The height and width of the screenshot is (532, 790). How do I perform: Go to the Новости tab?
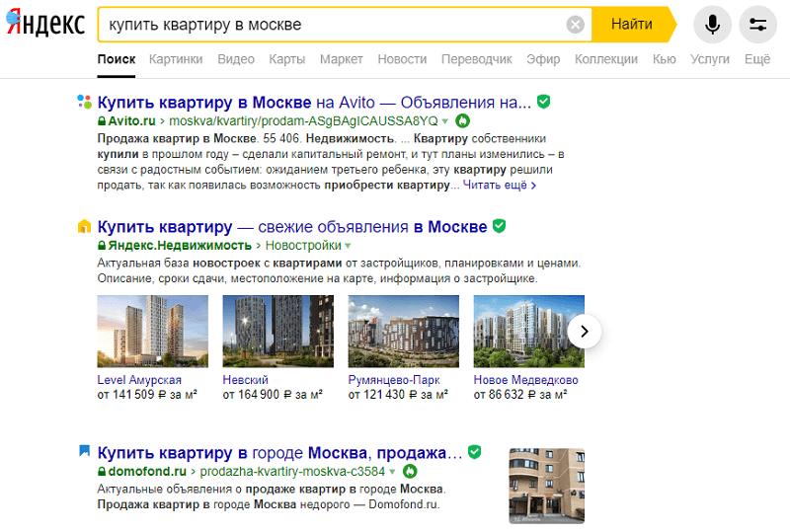pyautogui.click(x=402, y=59)
